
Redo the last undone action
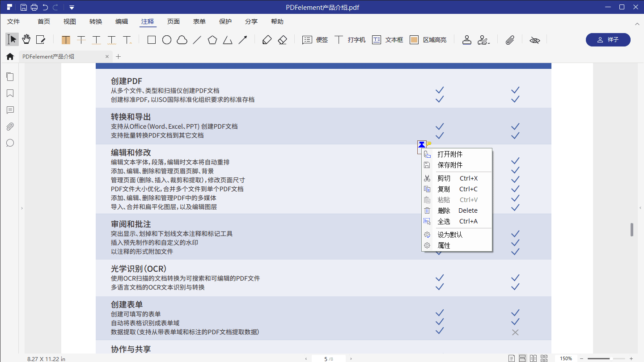click(55, 7)
